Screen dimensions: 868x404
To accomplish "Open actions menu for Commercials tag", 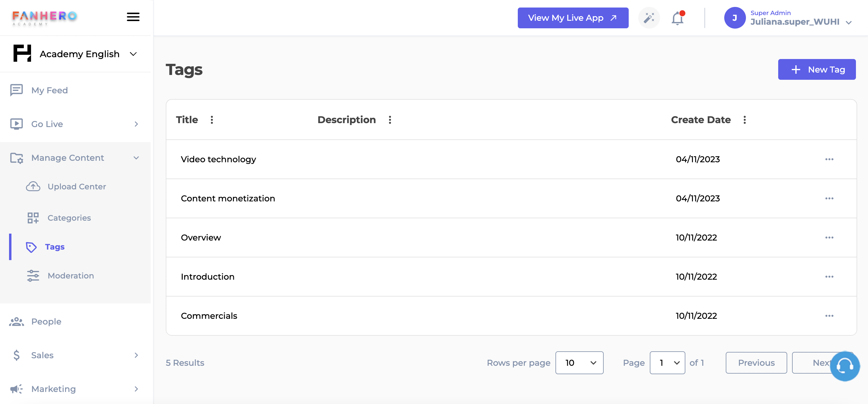I will coord(829,315).
